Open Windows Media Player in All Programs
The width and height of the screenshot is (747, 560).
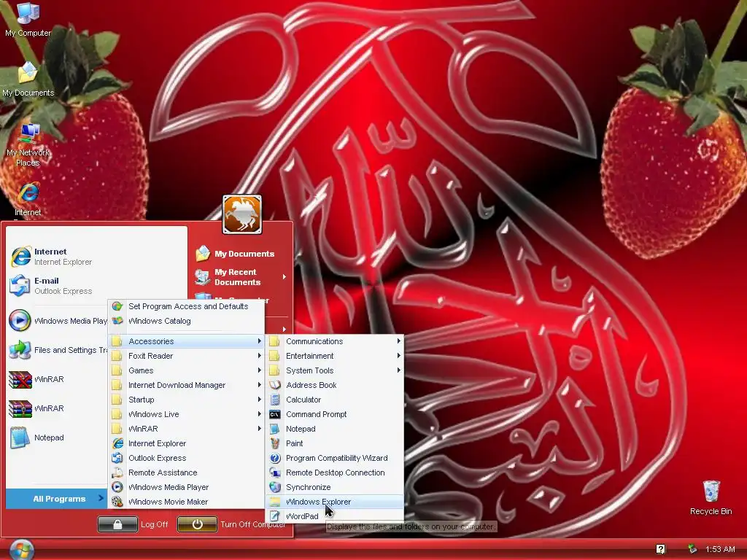(x=186, y=487)
